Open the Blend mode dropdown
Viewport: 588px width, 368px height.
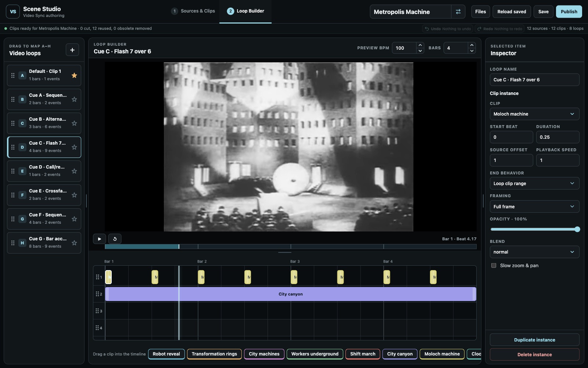click(534, 252)
